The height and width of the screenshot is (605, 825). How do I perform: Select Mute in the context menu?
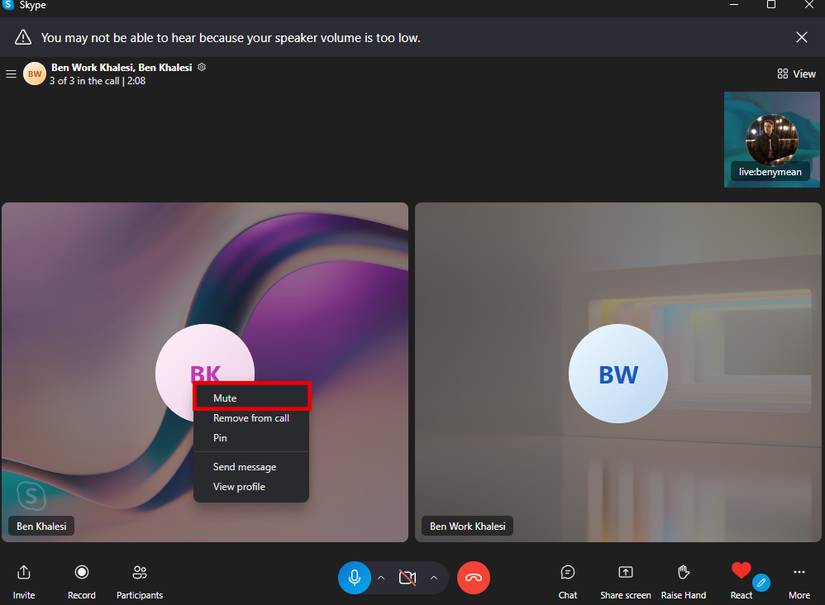(x=225, y=398)
